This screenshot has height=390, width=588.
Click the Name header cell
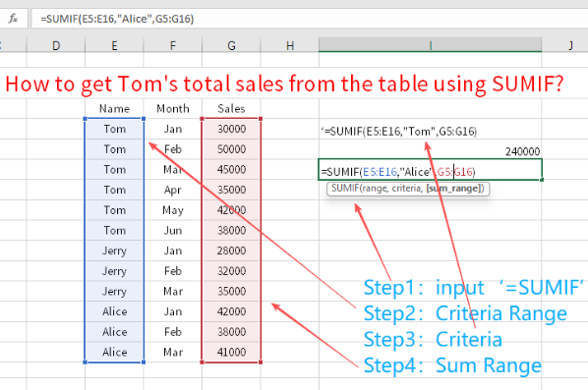coord(114,109)
